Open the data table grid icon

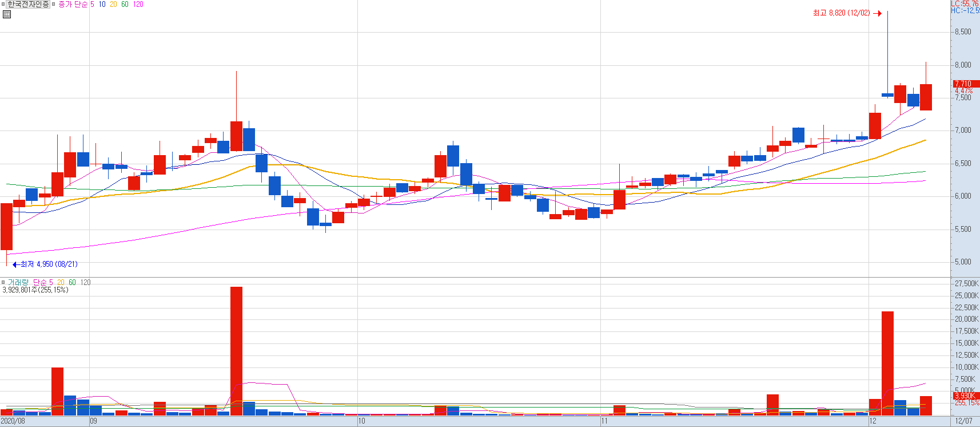pos(7,14)
